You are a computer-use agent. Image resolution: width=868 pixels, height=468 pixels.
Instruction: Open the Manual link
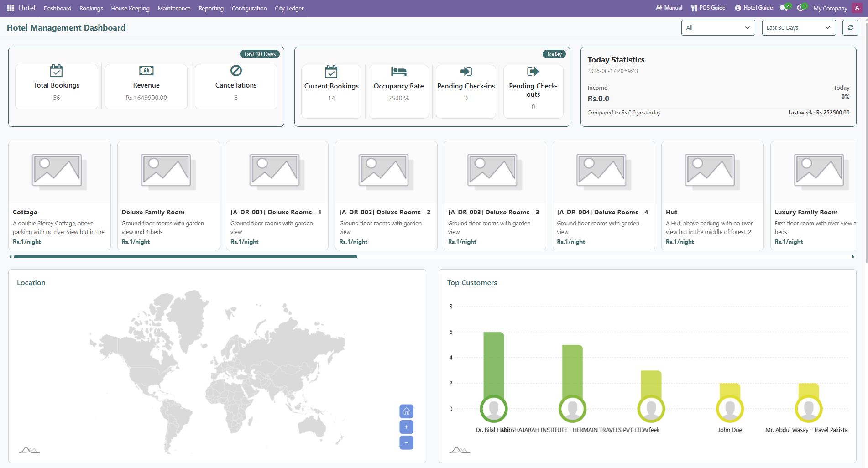(669, 8)
